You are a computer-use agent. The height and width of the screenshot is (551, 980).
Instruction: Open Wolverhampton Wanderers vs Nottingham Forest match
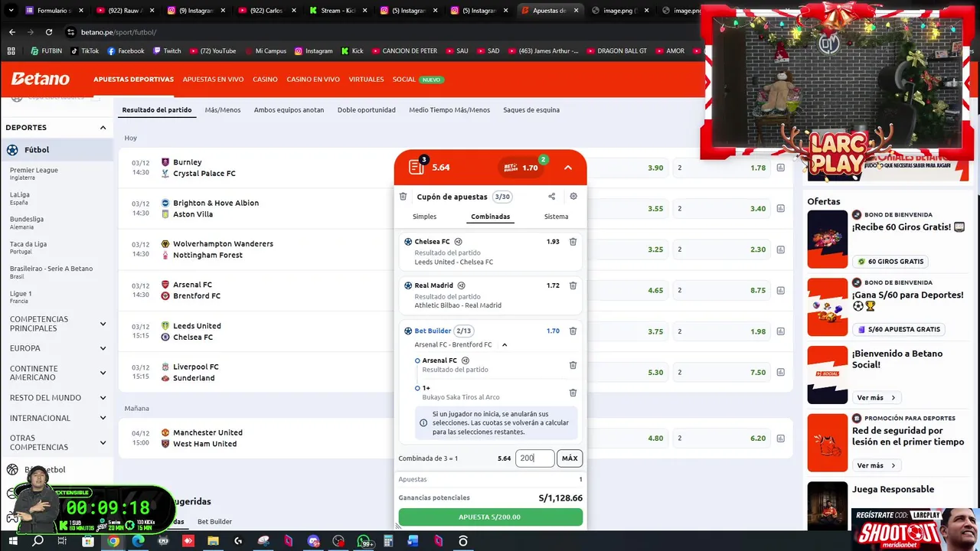tap(217, 249)
